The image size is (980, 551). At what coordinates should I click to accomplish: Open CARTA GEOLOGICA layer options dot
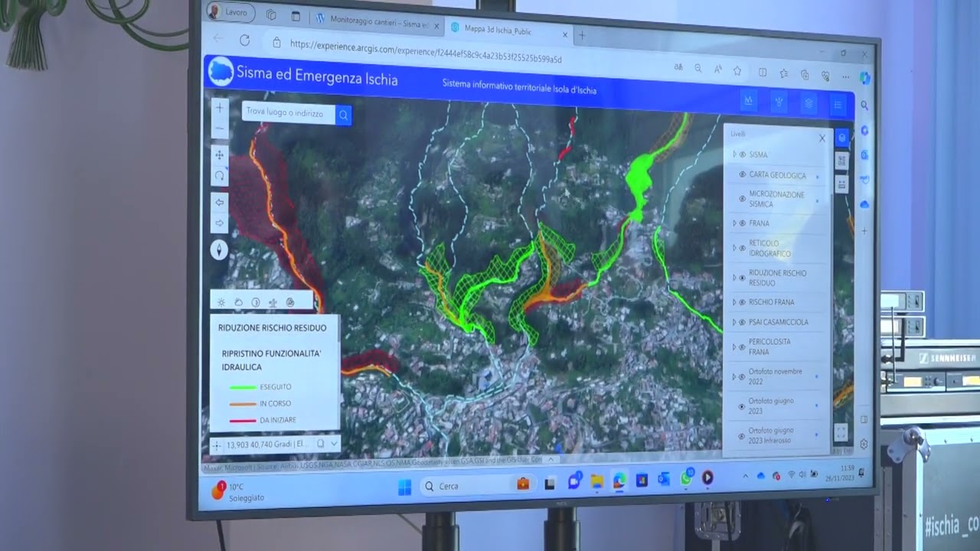coord(817,177)
